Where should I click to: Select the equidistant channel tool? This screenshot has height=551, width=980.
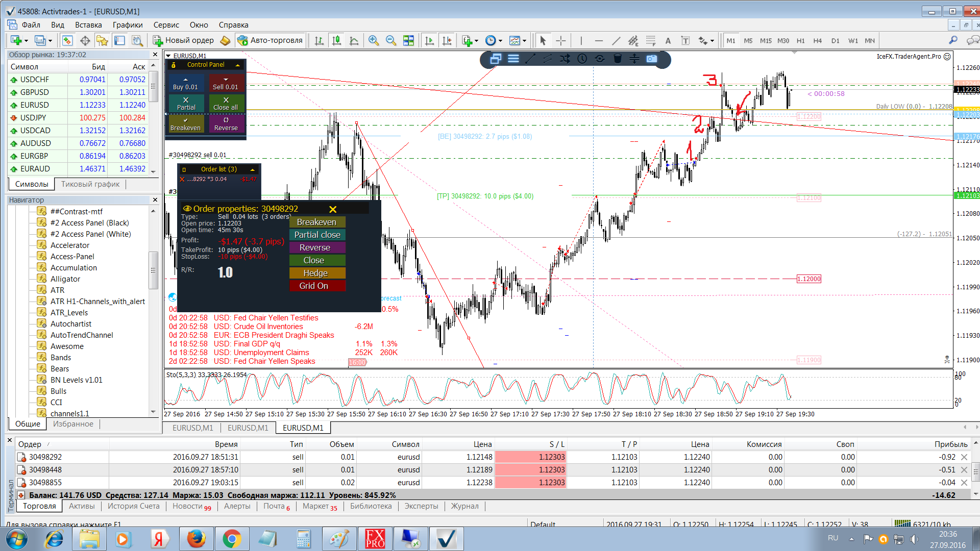[x=633, y=40]
